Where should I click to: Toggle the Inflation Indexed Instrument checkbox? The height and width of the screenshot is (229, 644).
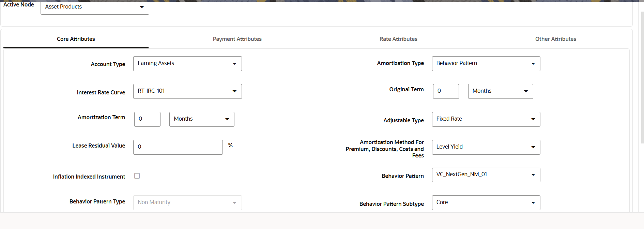click(x=137, y=176)
